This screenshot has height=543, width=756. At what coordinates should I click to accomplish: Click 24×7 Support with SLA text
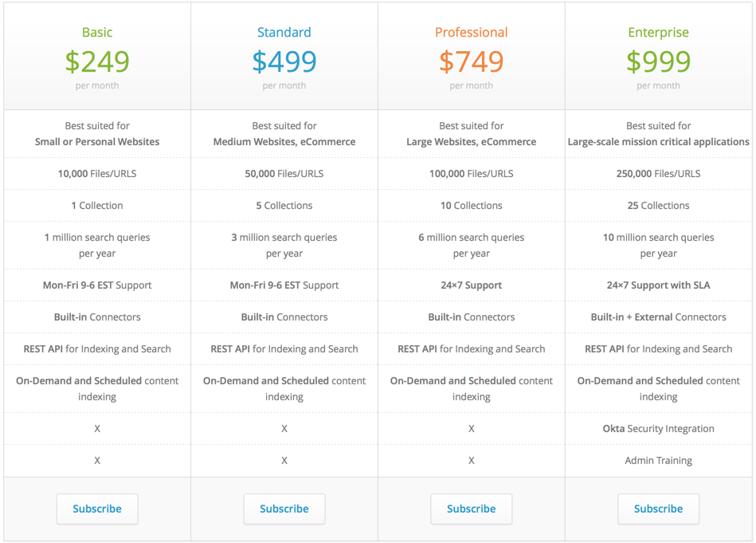pos(658,285)
